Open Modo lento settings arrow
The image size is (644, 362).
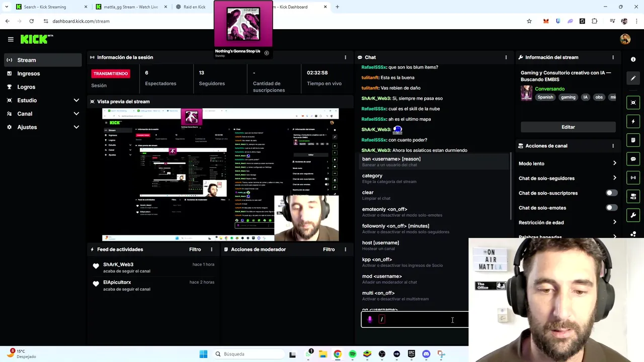[614, 163]
